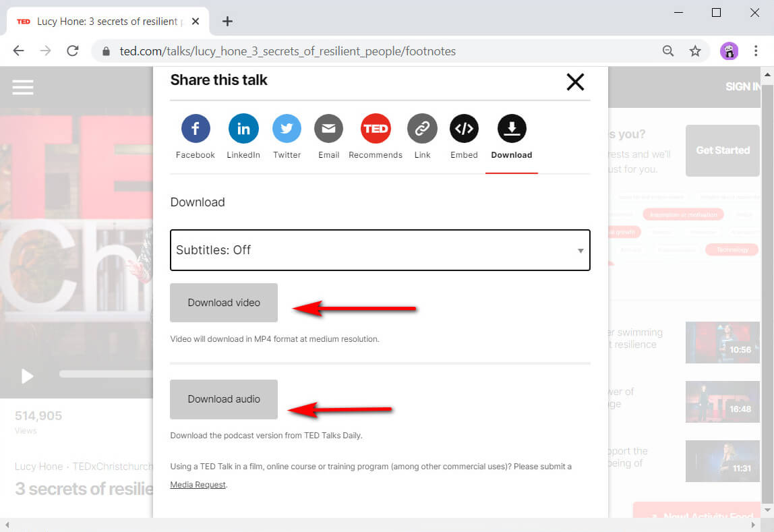Open the Chrome three-dot menu
This screenshot has width=774, height=532.
click(x=756, y=51)
